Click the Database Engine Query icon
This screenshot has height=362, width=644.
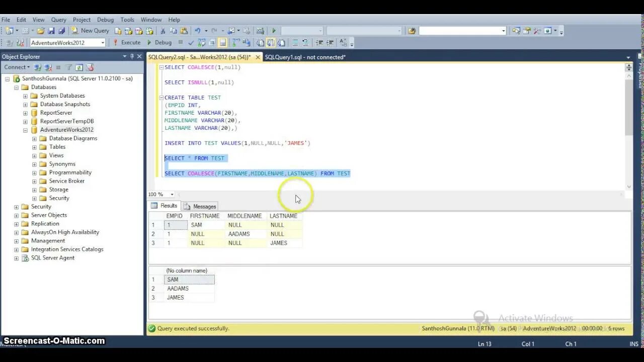pyautogui.click(x=118, y=31)
